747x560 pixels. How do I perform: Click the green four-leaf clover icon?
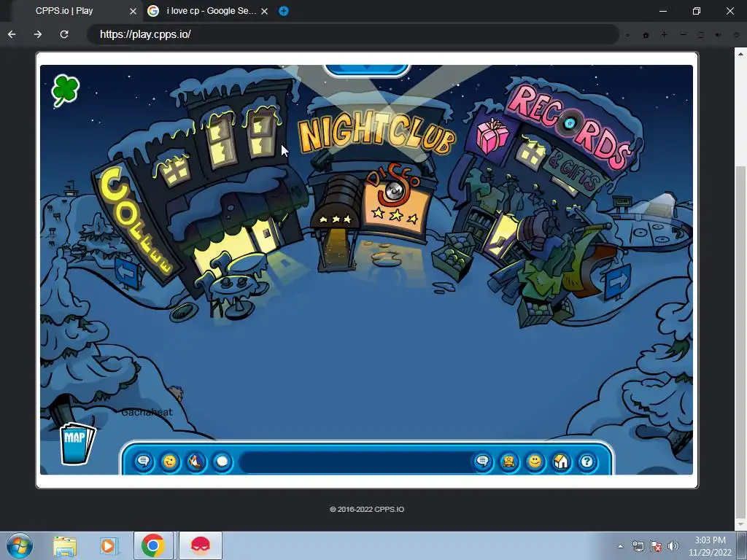point(65,90)
